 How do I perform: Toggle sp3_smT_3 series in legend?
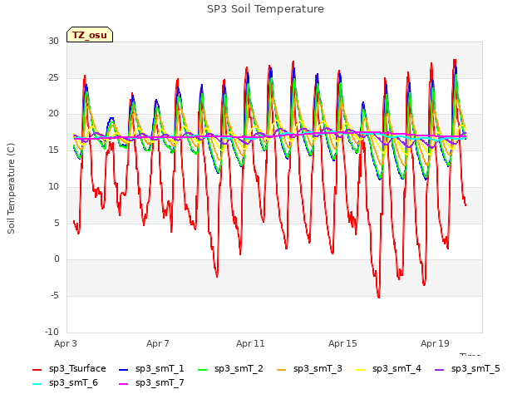point(309,368)
